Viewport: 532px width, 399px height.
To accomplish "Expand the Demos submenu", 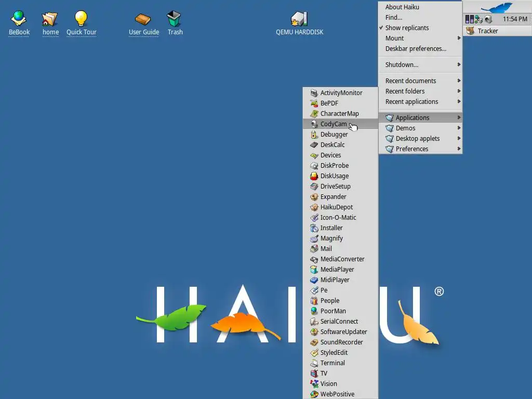I will click(420, 128).
